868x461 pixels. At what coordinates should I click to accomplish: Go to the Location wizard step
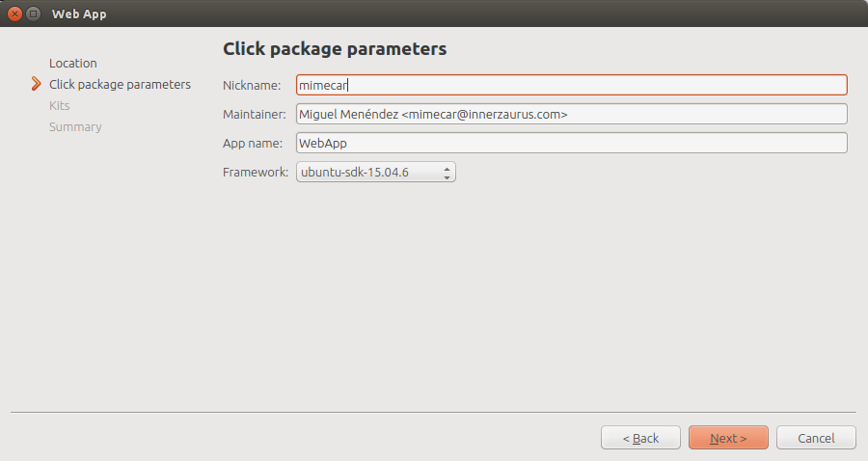73,63
